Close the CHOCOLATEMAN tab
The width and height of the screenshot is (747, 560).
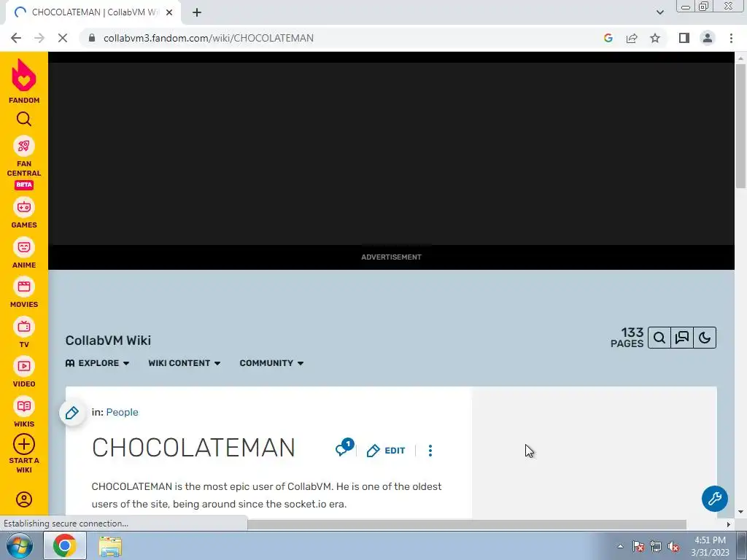[x=169, y=13]
